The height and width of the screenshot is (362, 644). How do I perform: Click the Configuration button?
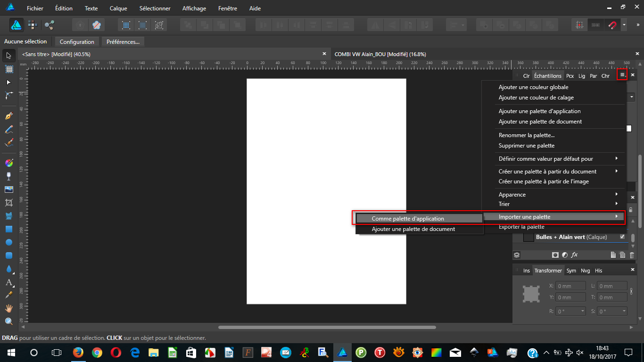pos(77,41)
